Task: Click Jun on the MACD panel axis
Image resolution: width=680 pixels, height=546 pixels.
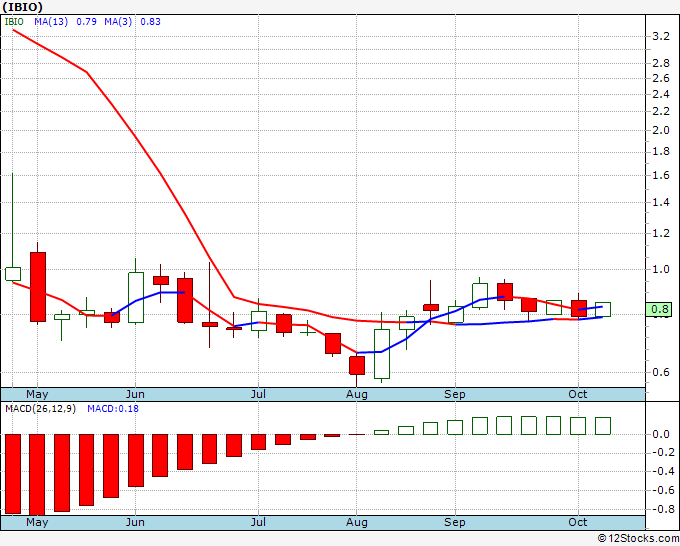Action: (x=135, y=522)
